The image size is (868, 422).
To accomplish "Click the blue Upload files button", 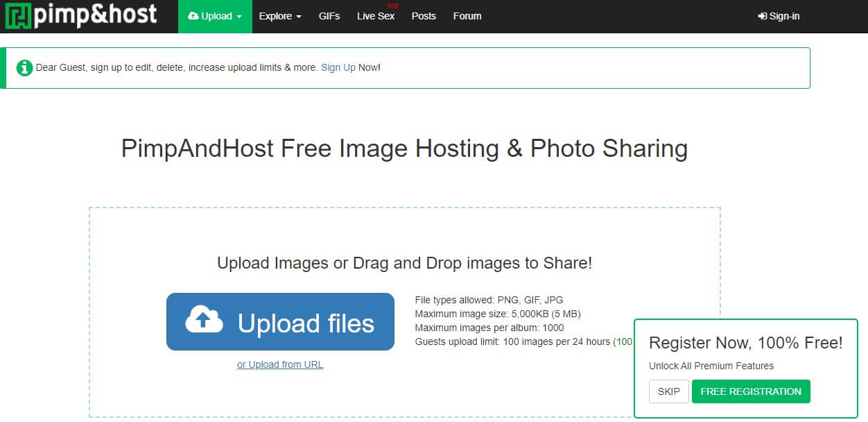I will pos(280,321).
